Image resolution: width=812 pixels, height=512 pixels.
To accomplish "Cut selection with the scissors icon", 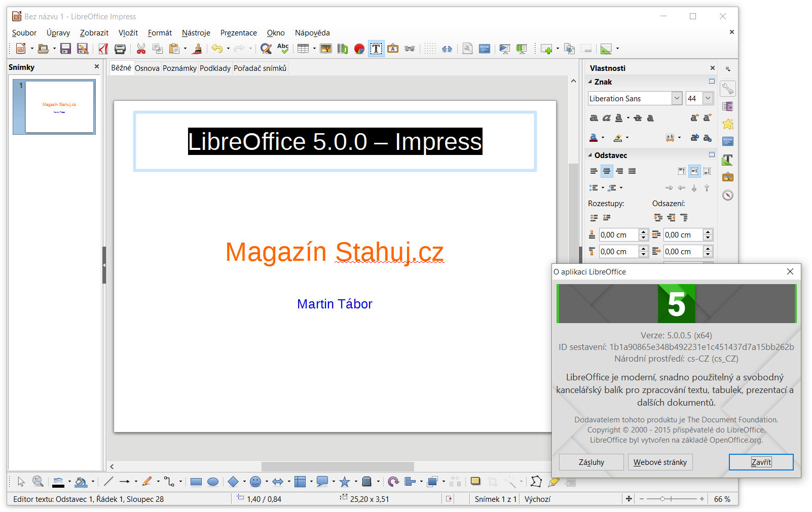I will tap(141, 49).
